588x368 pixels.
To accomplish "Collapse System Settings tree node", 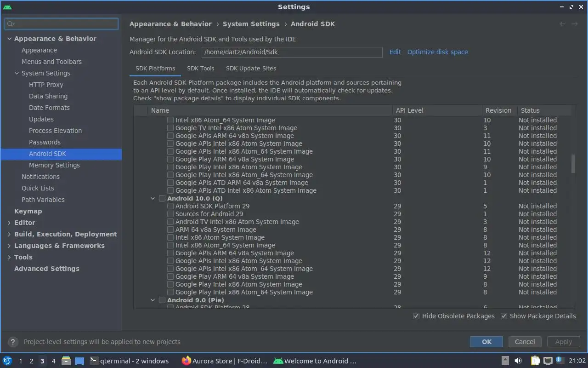I will pos(17,73).
